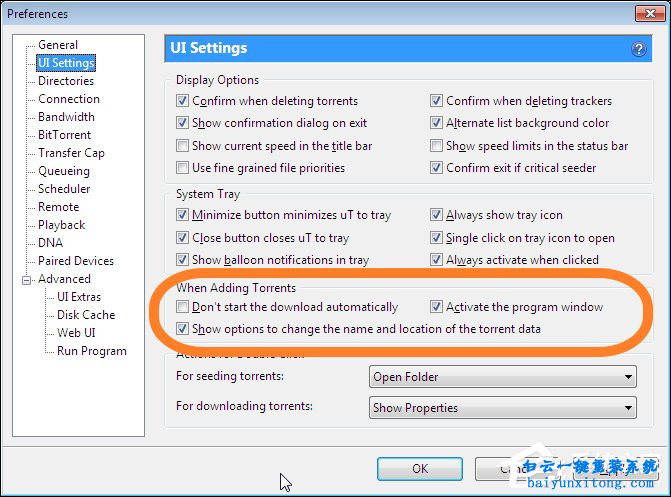Image resolution: width=671 pixels, height=497 pixels.
Task: Select Scheduler from the sidebar list
Action: (x=64, y=189)
